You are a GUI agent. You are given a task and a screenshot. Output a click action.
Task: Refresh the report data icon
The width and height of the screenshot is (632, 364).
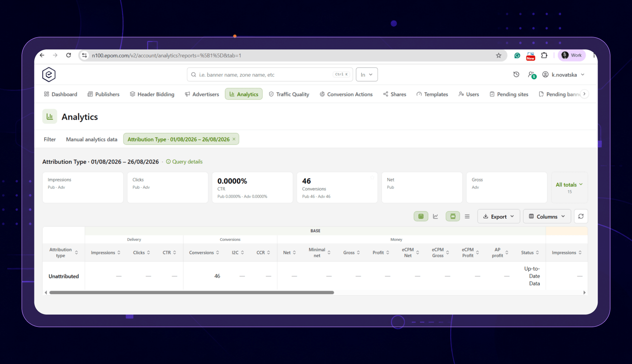point(581,216)
